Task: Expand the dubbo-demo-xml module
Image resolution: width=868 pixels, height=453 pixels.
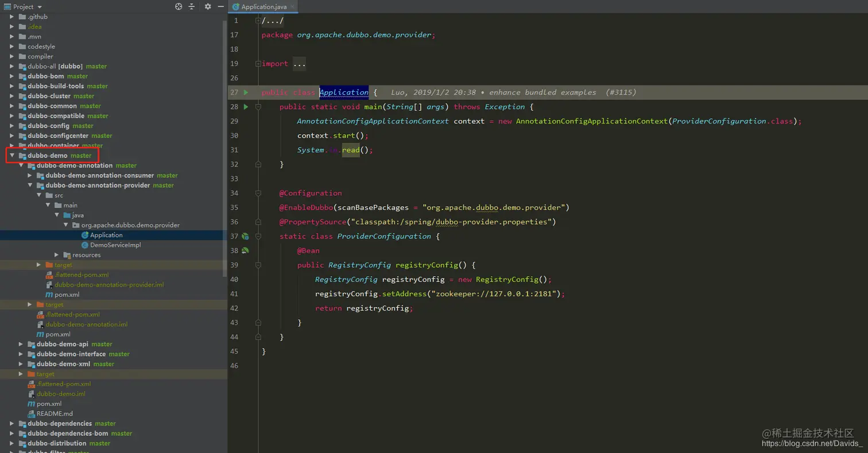Action: coord(21,364)
